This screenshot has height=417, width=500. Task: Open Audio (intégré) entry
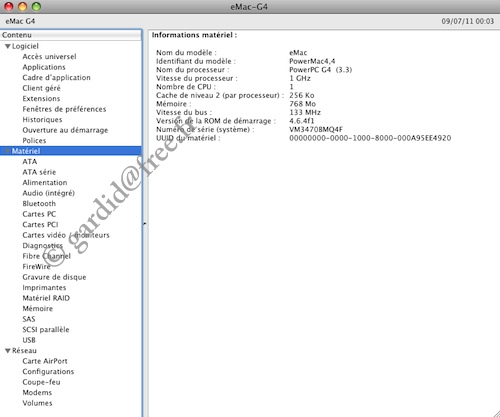pyautogui.click(x=49, y=193)
